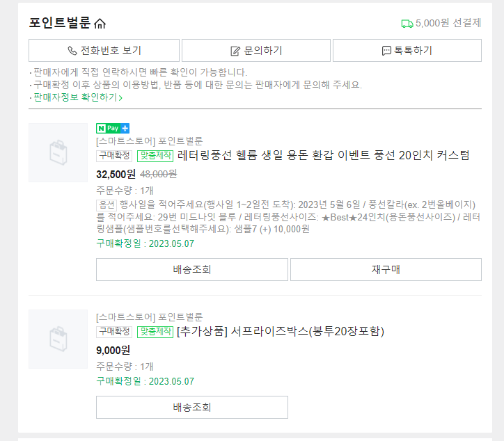Click the N Pay plus badge
This screenshot has width=504, height=441.
pos(113,128)
